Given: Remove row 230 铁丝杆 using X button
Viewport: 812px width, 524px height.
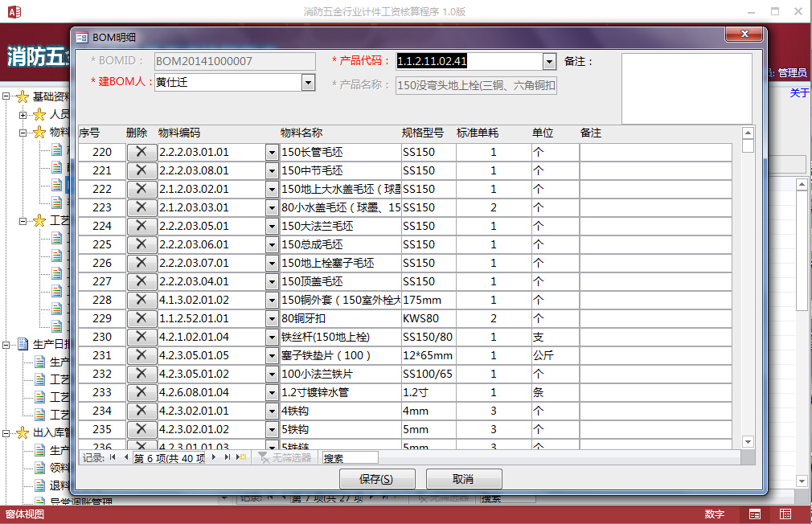Looking at the screenshot, I should [141, 337].
